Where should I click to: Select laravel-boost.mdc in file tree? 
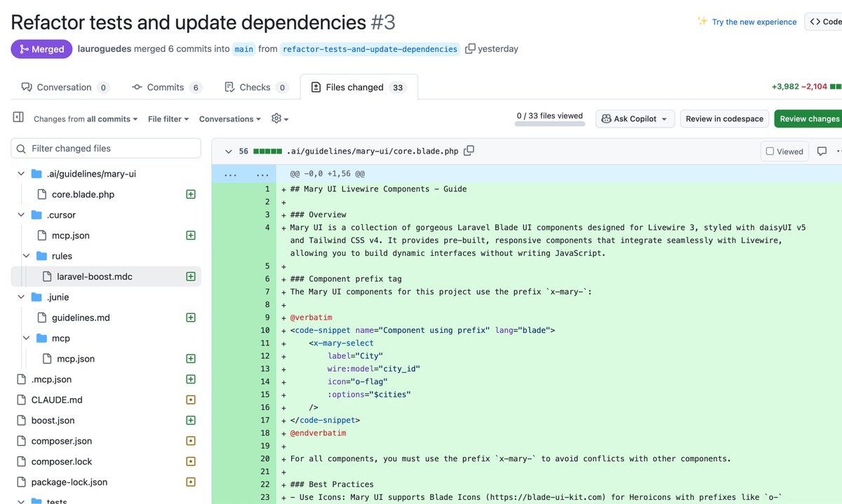pos(106,276)
